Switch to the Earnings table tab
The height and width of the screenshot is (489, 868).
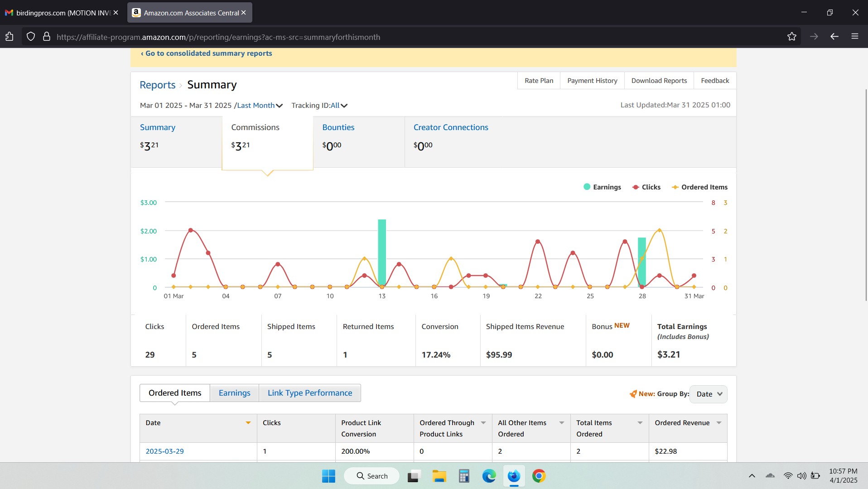click(234, 393)
